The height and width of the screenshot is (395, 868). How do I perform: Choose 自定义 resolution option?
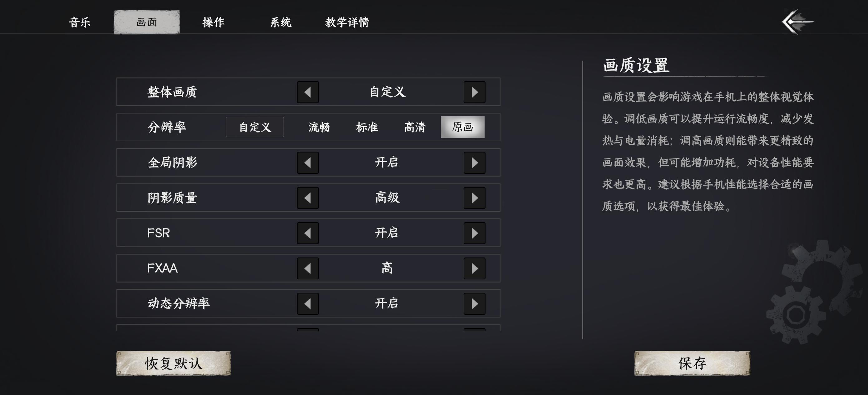255,127
